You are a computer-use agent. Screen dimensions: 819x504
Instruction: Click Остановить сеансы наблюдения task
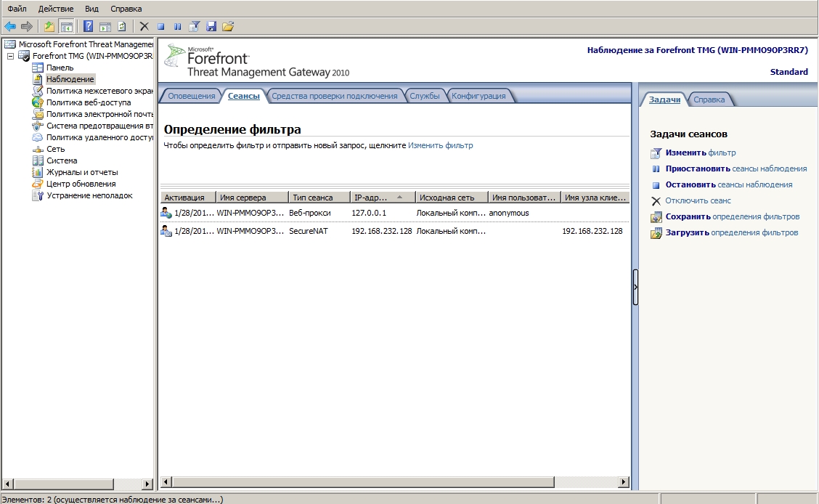729,184
